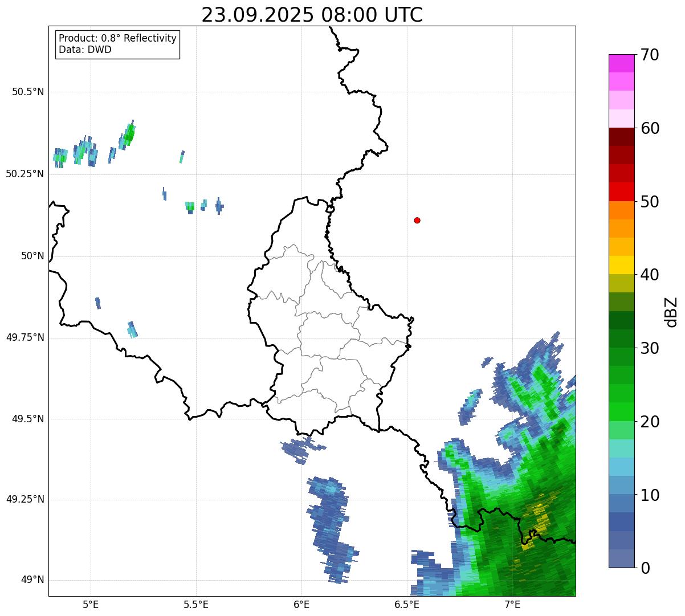Click the 50.25°N latitude label

(x=25, y=174)
